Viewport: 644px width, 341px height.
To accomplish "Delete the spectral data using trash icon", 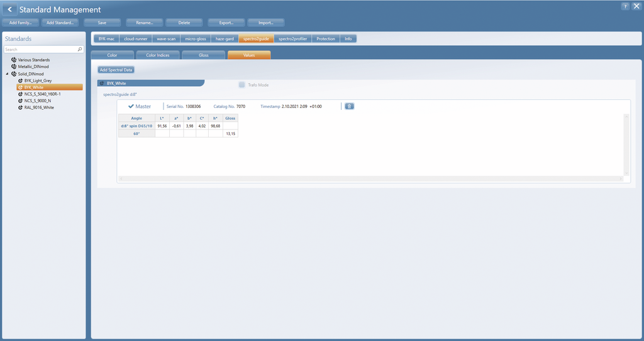I will click(x=349, y=106).
